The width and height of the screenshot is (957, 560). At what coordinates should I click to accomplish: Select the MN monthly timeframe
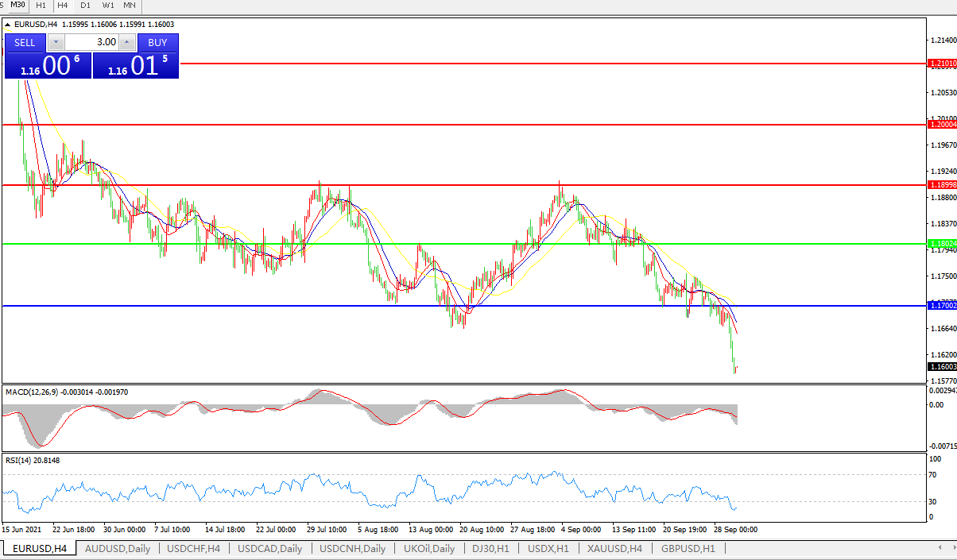[129, 5]
